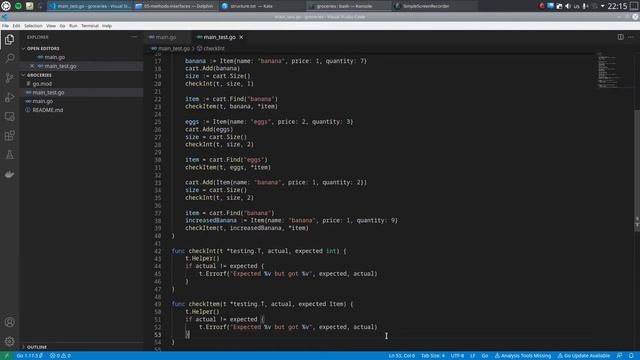Click Go Update Available notice
Viewport: 640px width, 360px height.
click(584, 356)
